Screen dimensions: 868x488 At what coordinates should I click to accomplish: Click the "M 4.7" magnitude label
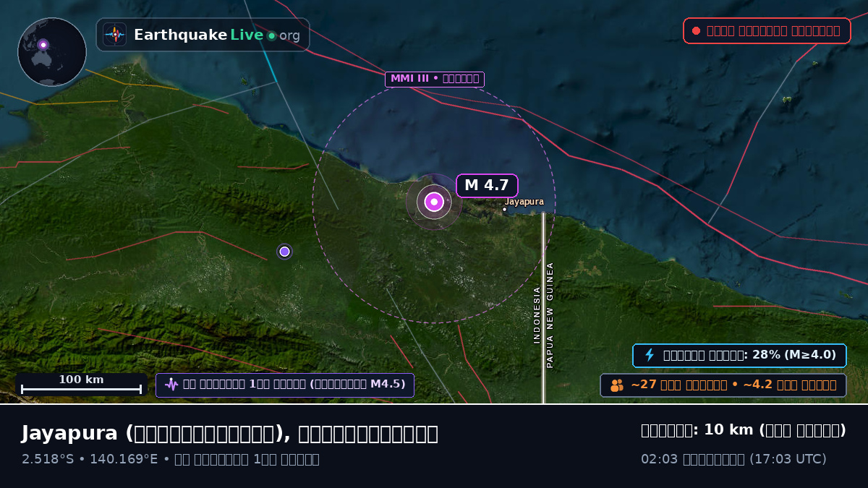click(487, 185)
